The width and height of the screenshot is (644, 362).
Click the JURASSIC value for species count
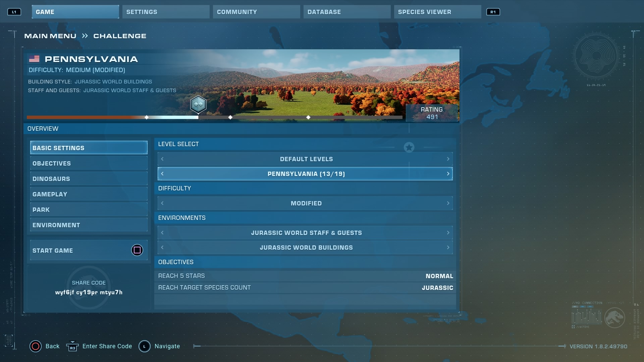coord(437,288)
